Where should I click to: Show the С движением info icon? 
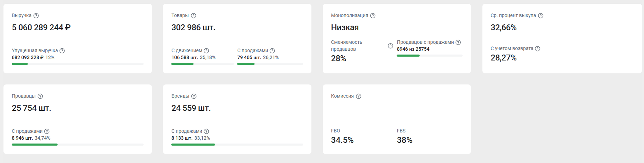[x=206, y=51]
